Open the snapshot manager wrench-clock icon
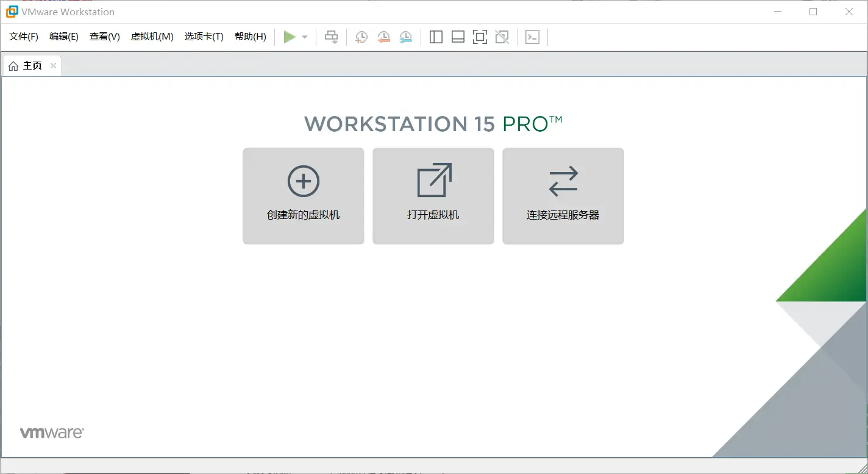 [405, 37]
